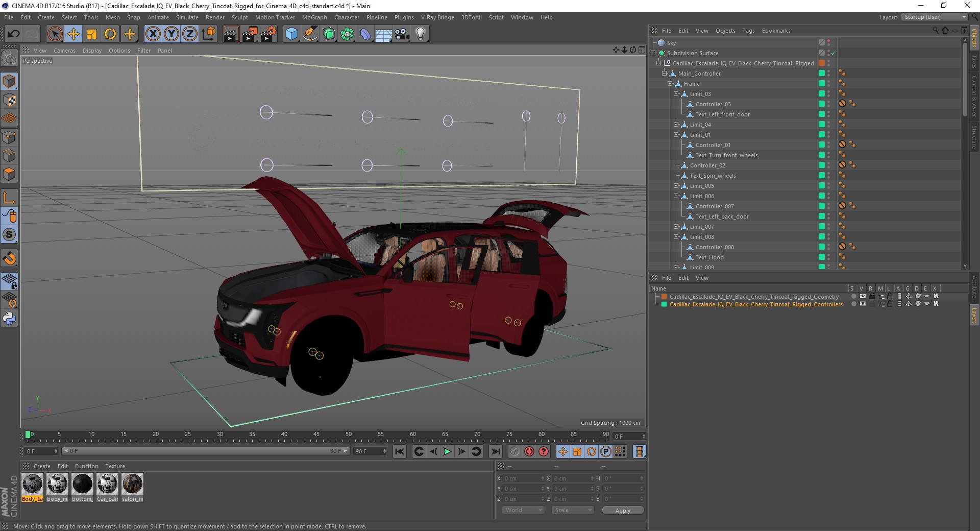This screenshot has height=531, width=980.
Task: Expand the Limit_005 tree item
Action: click(x=676, y=186)
